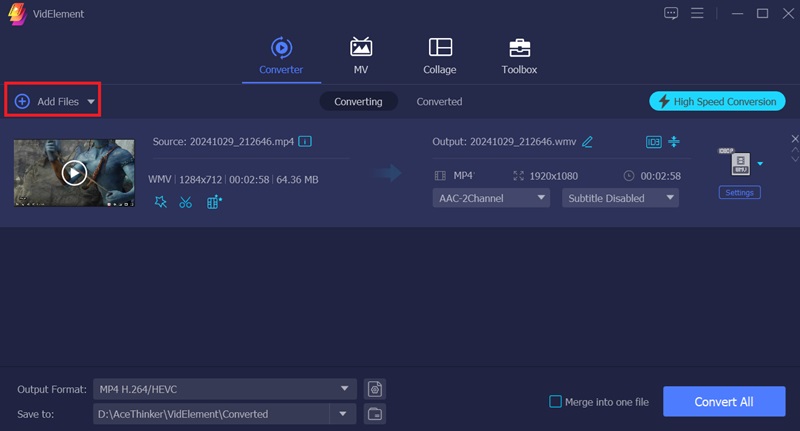Viewport: 800px width, 431px height.
Task: Switch to the MV tab
Action: pyautogui.click(x=361, y=56)
